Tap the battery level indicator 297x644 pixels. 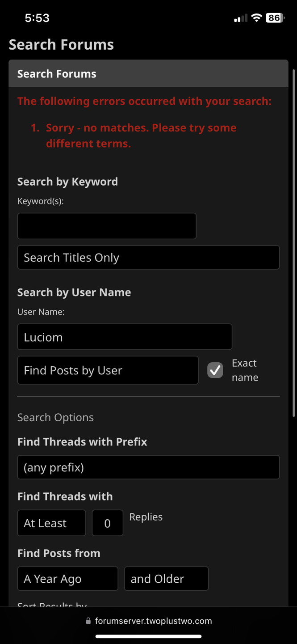pyautogui.click(x=275, y=18)
